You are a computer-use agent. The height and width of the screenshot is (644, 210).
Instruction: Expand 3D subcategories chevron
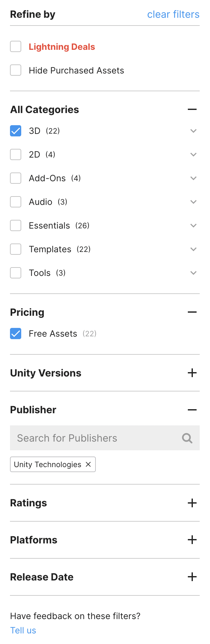(x=193, y=131)
